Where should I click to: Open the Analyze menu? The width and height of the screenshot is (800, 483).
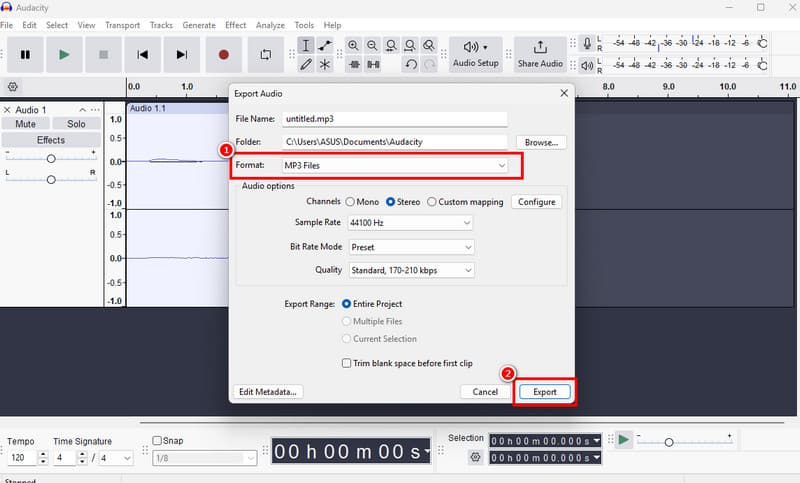click(270, 25)
